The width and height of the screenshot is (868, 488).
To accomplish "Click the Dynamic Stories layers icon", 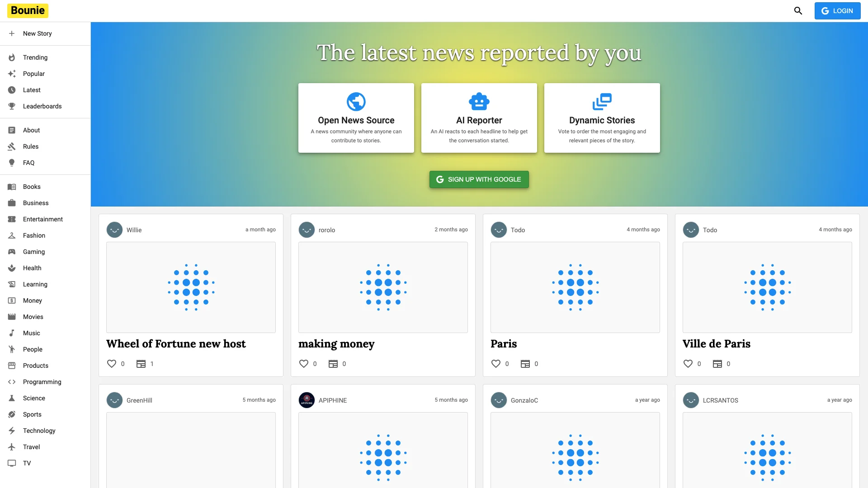I will pos(602,101).
